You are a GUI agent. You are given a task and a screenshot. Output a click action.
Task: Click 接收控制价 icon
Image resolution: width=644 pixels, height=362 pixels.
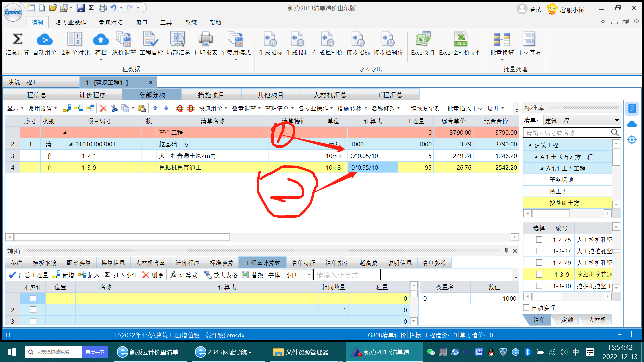pyautogui.click(x=388, y=39)
